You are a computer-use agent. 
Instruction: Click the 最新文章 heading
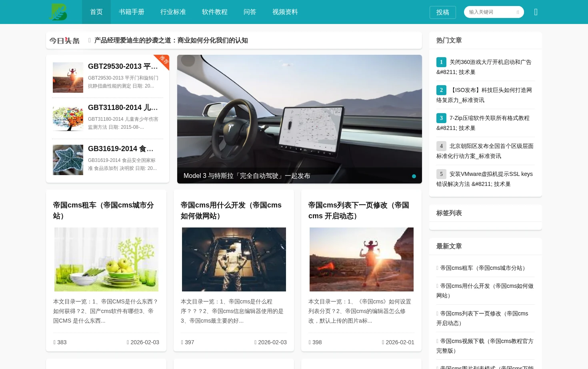pos(449,246)
